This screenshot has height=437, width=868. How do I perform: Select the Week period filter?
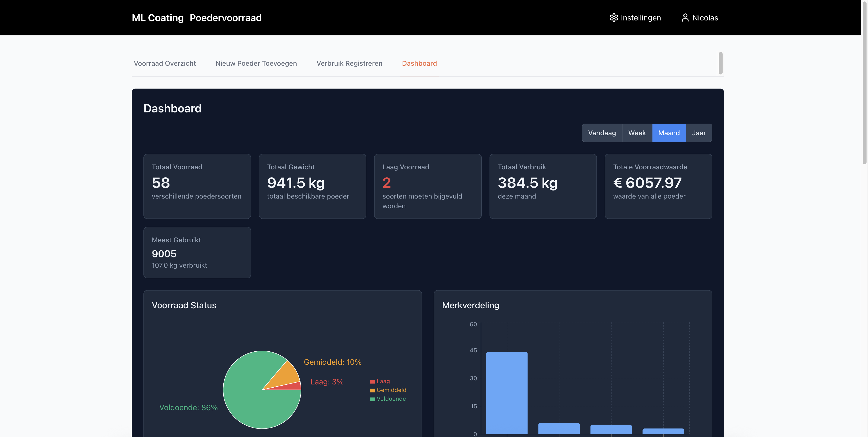(x=637, y=133)
